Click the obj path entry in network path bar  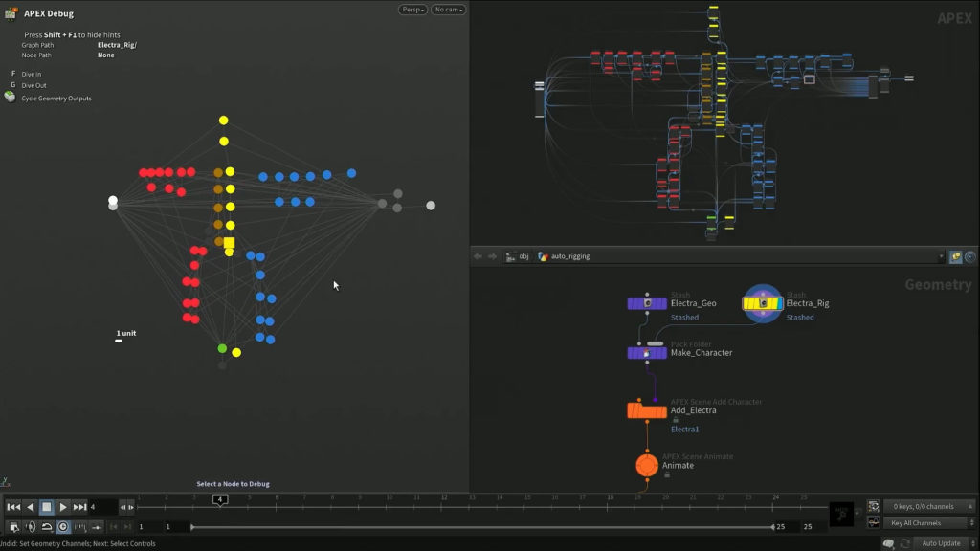click(x=522, y=255)
